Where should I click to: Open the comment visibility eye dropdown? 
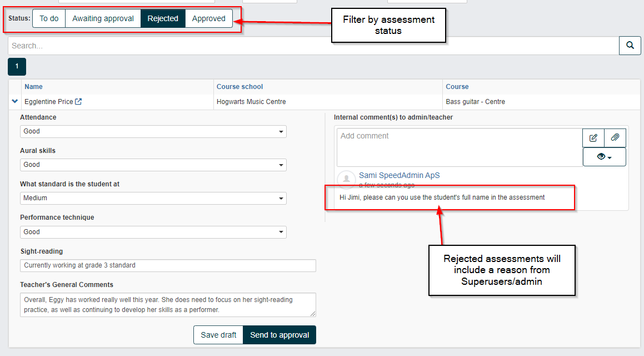[603, 156]
